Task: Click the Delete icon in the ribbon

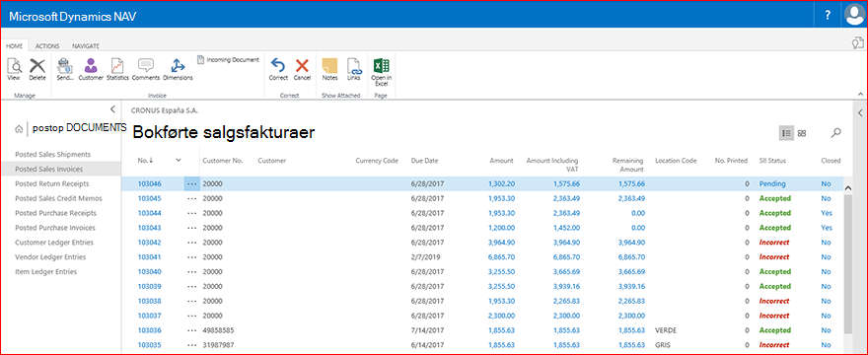Action: 37,66
